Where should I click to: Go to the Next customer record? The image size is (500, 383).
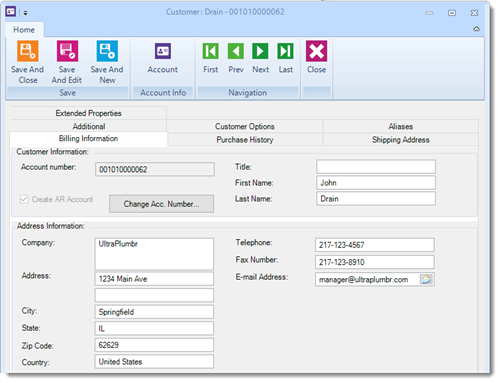(x=260, y=51)
